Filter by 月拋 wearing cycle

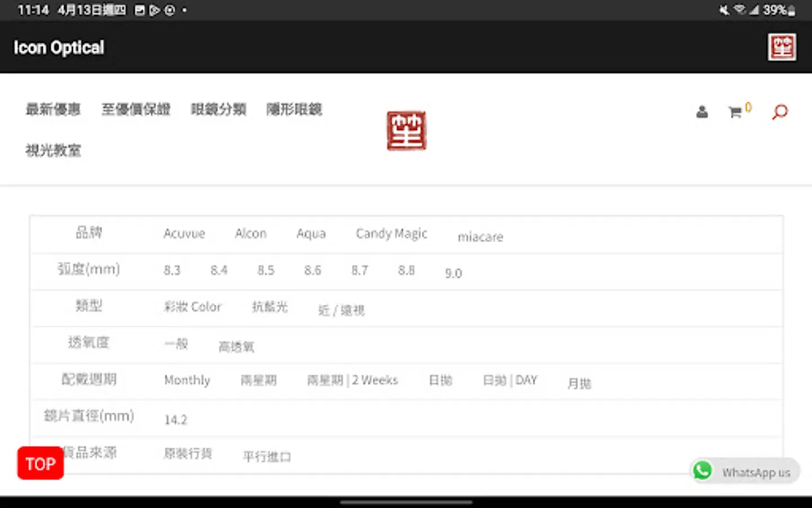click(579, 383)
